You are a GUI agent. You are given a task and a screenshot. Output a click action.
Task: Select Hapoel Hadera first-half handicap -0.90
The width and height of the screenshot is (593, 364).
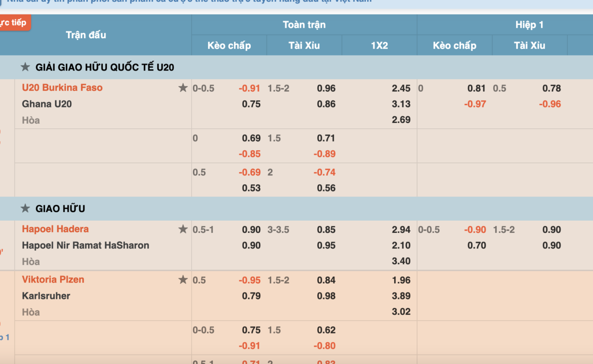click(x=475, y=230)
